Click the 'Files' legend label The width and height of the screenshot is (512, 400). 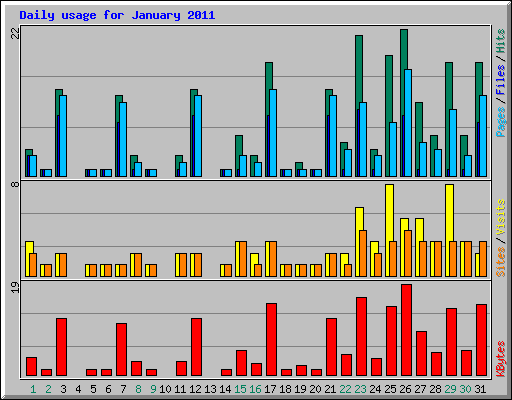(501, 80)
